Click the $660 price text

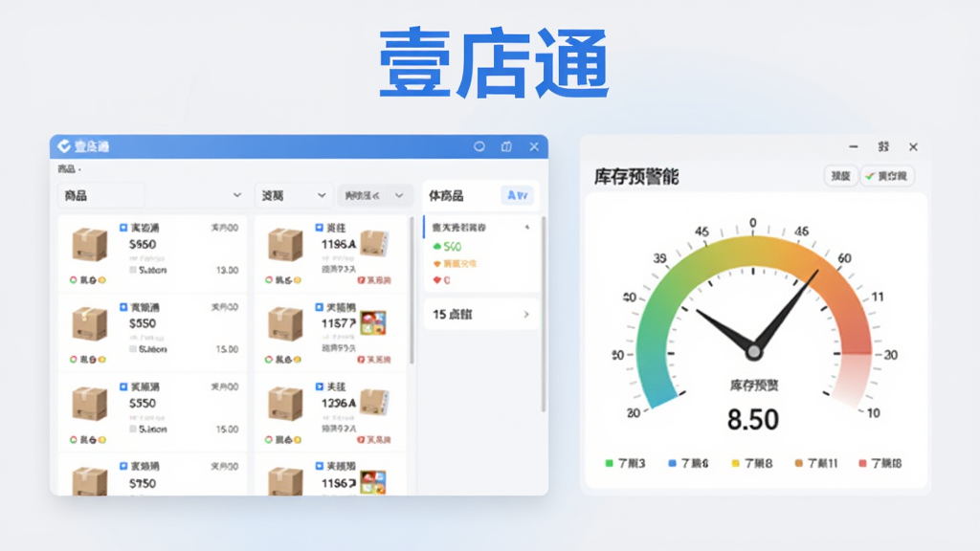click(143, 244)
